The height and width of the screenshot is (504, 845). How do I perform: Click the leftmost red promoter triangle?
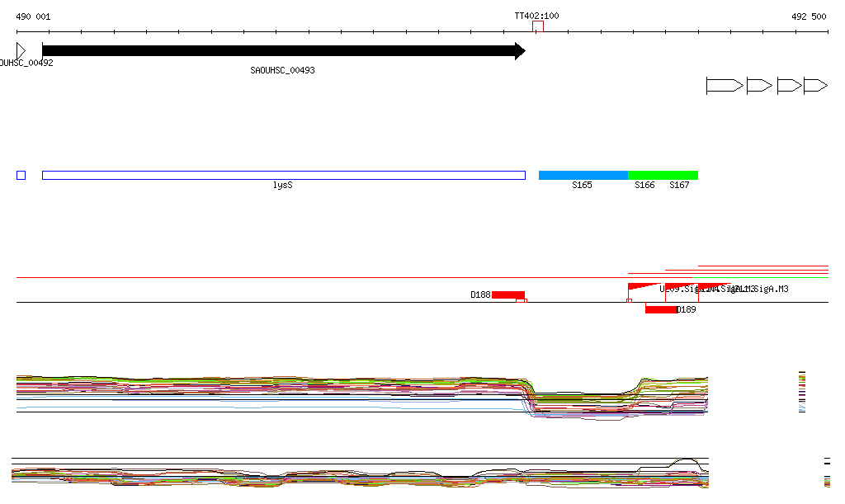coord(639,287)
